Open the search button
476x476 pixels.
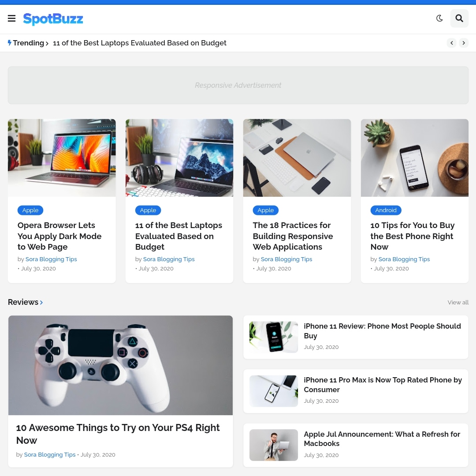click(459, 19)
